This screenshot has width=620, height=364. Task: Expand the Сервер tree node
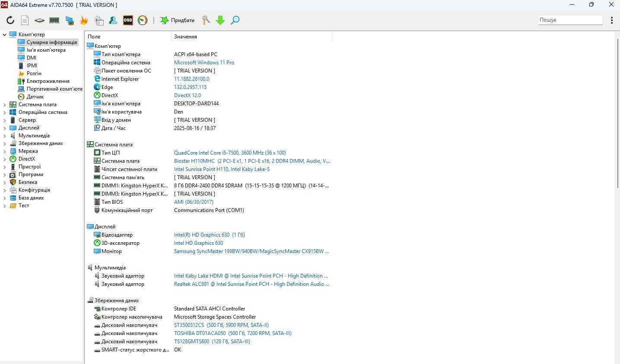pyautogui.click(x=4, y=120)
